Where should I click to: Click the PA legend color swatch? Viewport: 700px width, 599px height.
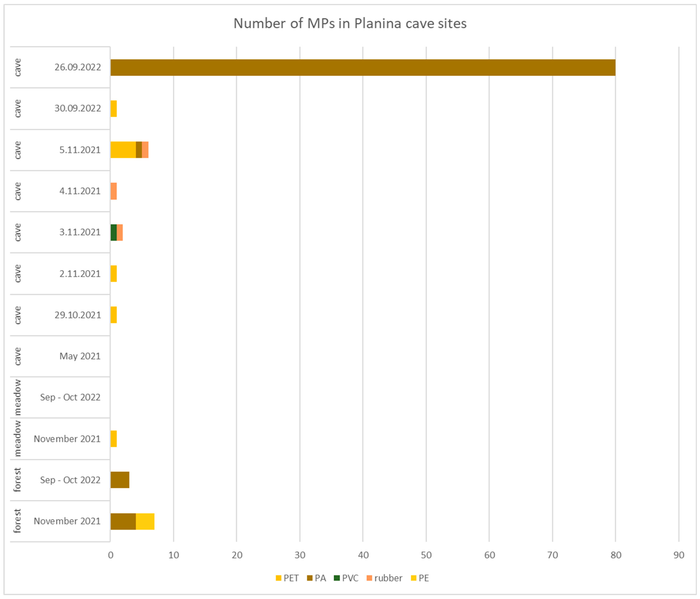tap(310, 578)
